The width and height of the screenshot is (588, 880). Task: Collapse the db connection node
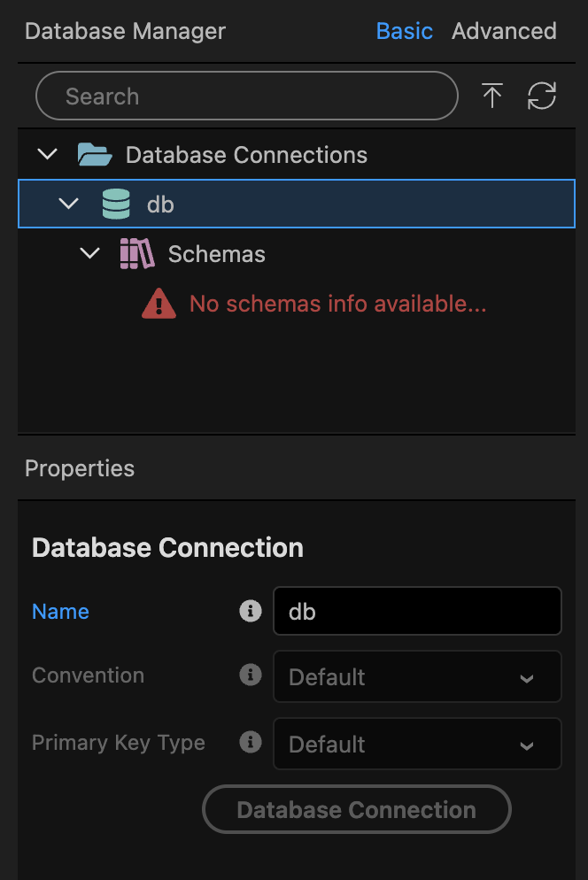tap(69, 205)
